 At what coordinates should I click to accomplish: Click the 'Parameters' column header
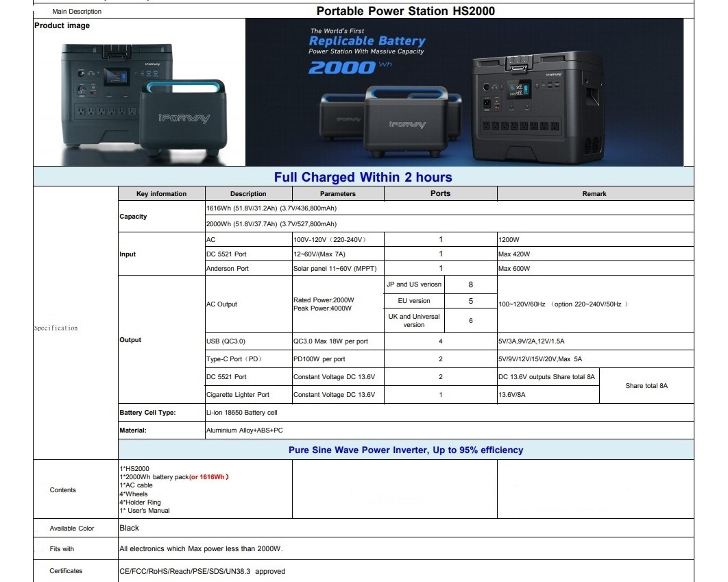(337, 193)
